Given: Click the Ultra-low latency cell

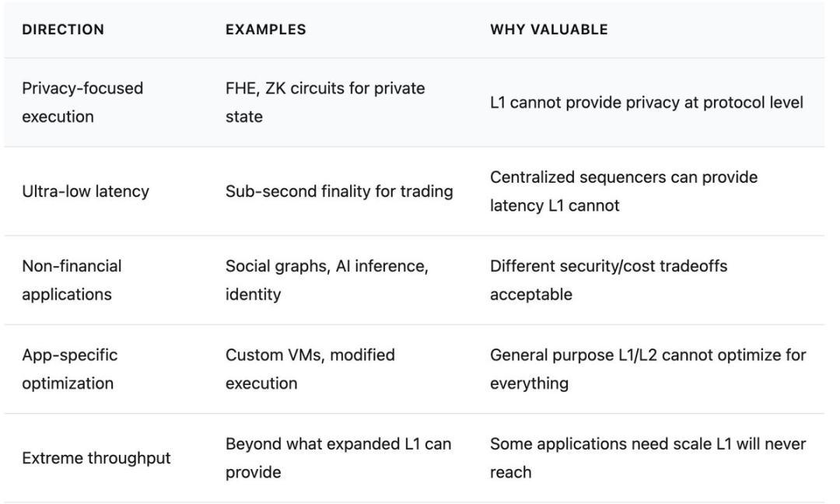Looking at the screenshot, I should click(86, 191).
